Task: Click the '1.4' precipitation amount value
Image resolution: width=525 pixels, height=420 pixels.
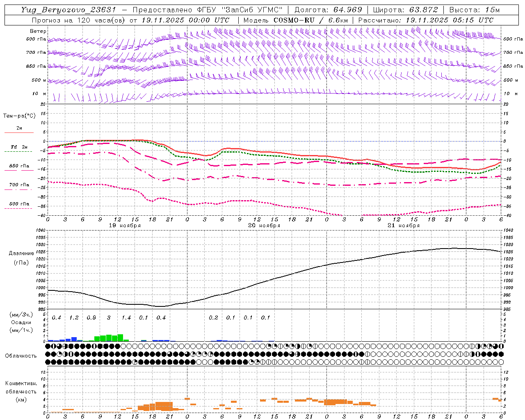Action: pyautogui.click(x=126, y=318)
